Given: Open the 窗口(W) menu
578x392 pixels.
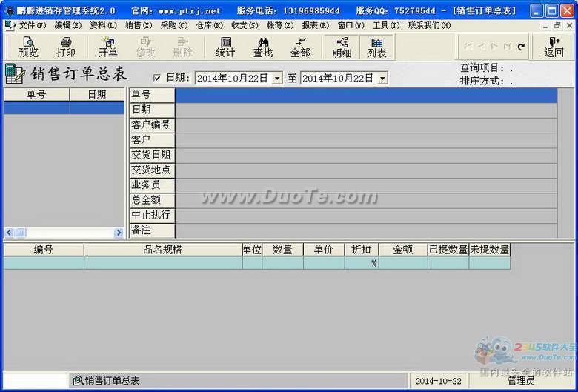Looking at the screenshot, I should [351, 25].
